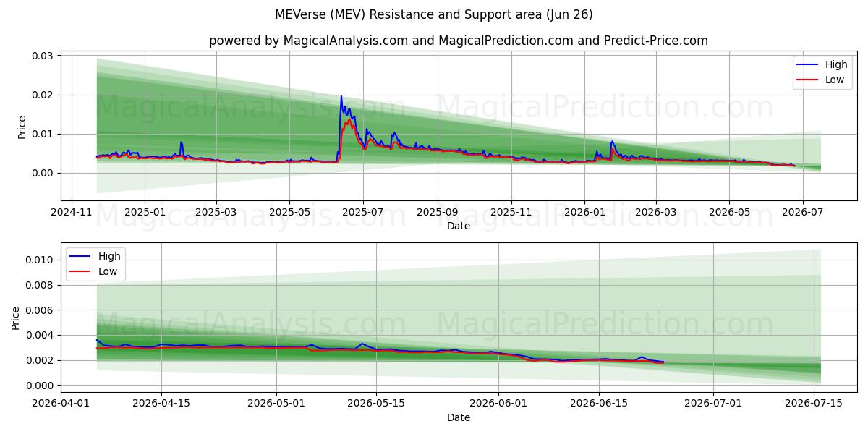Click the 2026-06-15 date tick label

point(599,404)
